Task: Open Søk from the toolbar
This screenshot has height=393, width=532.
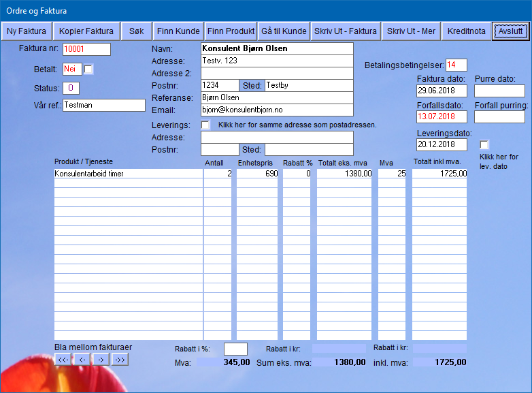Action: click(137, 31)
